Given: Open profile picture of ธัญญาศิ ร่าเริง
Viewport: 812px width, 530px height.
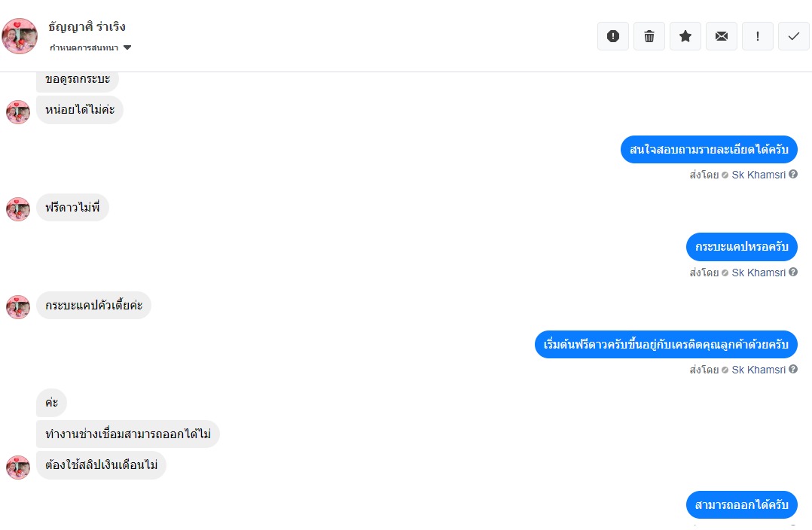Looking at the screenshot, I should pyautogui.click(x=20, y=36).
